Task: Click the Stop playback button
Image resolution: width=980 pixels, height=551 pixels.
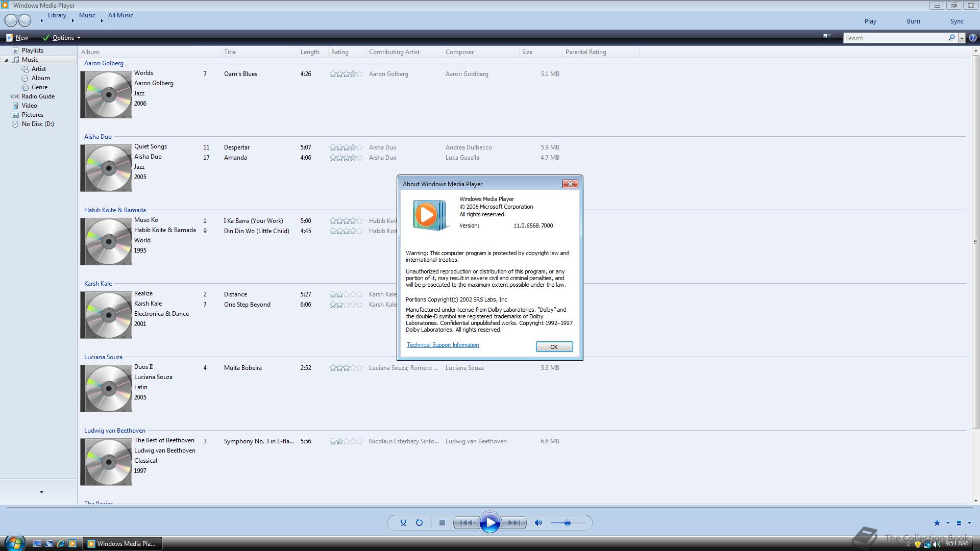Action: (442, 522)
